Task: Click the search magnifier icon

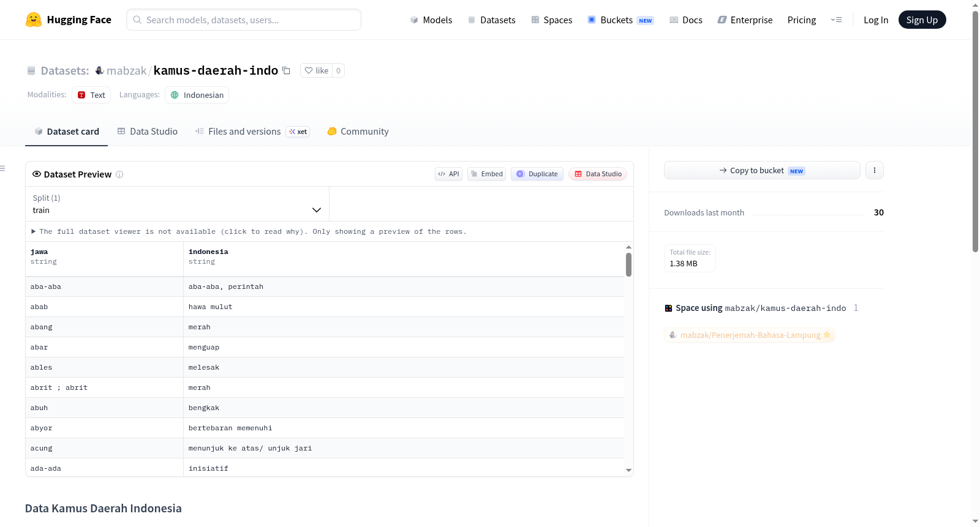Action: tap(137, 20)
